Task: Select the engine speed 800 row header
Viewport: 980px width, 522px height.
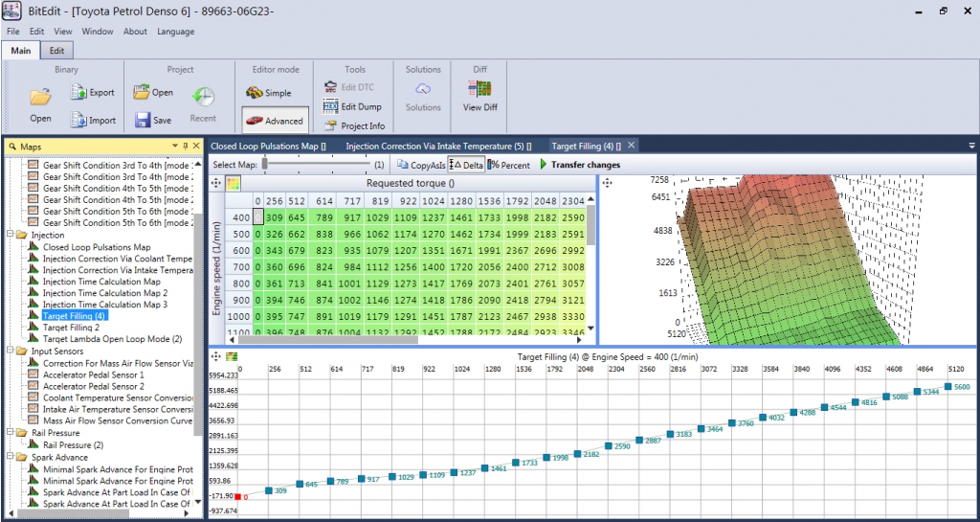Action: click(x=239, y=282)
